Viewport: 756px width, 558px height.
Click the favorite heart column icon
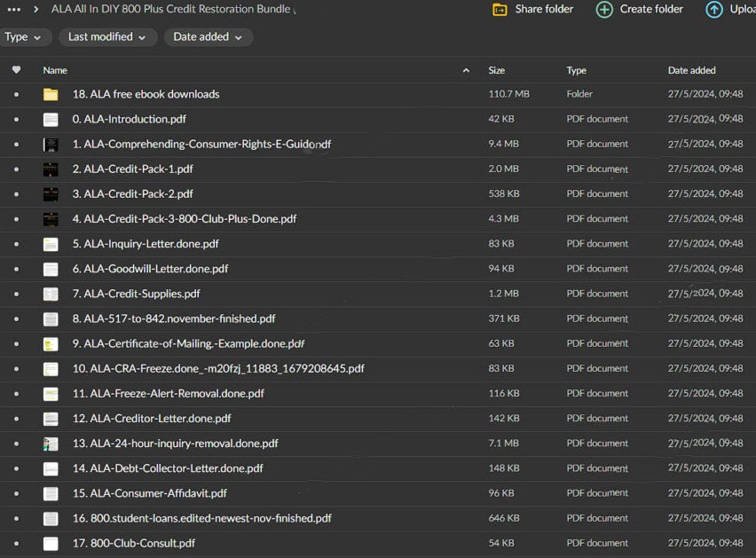[x=16, y=70]
